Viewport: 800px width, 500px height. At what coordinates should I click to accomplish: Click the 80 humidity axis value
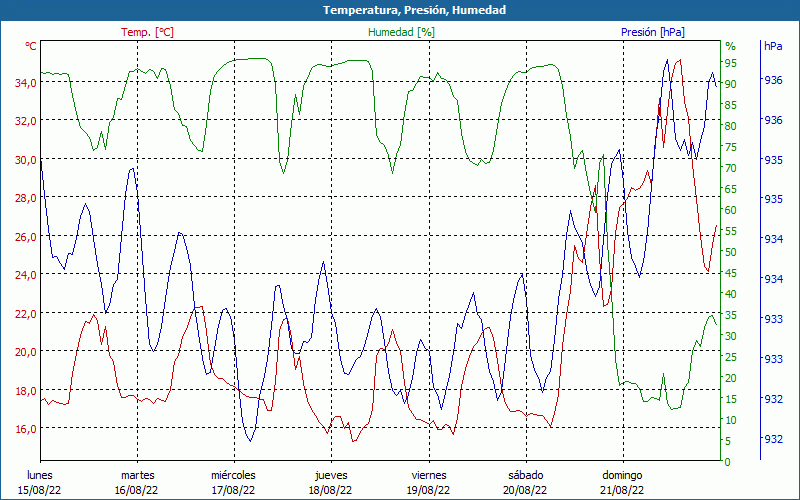pyautogui.click(x=731, y=126)
